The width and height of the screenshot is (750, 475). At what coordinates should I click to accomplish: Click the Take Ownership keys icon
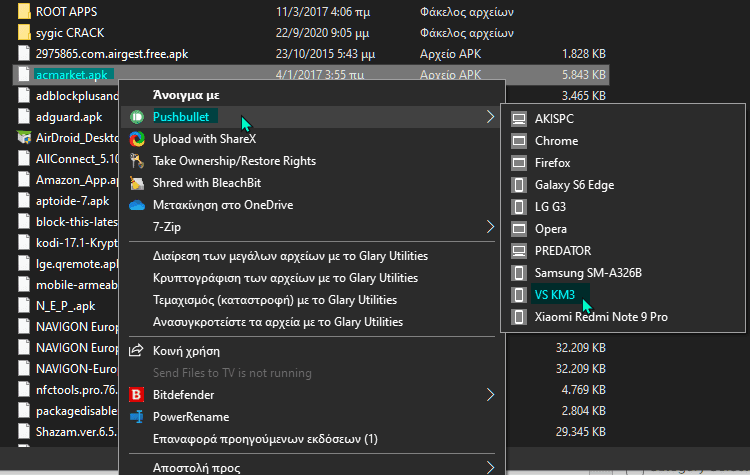pos(137,161)
